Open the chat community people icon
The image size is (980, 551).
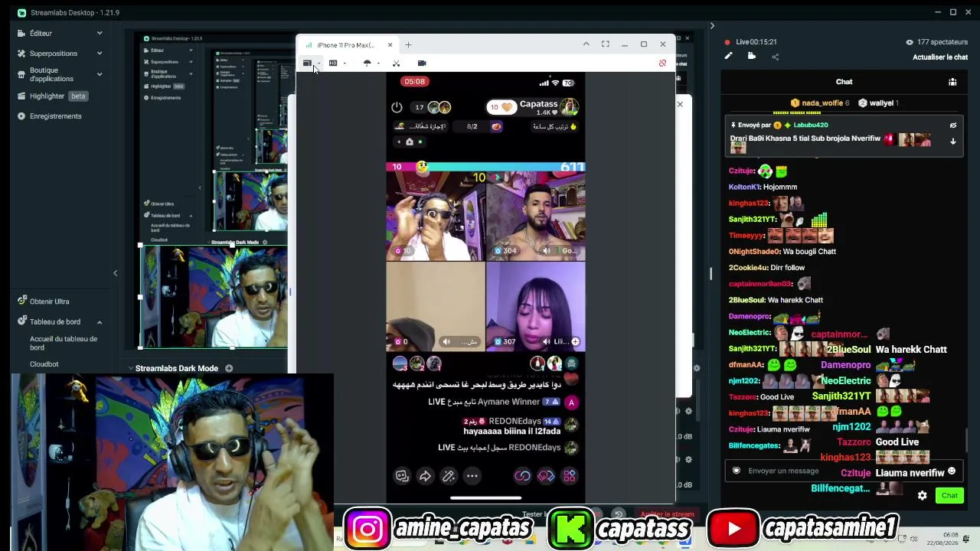(952, 82)
